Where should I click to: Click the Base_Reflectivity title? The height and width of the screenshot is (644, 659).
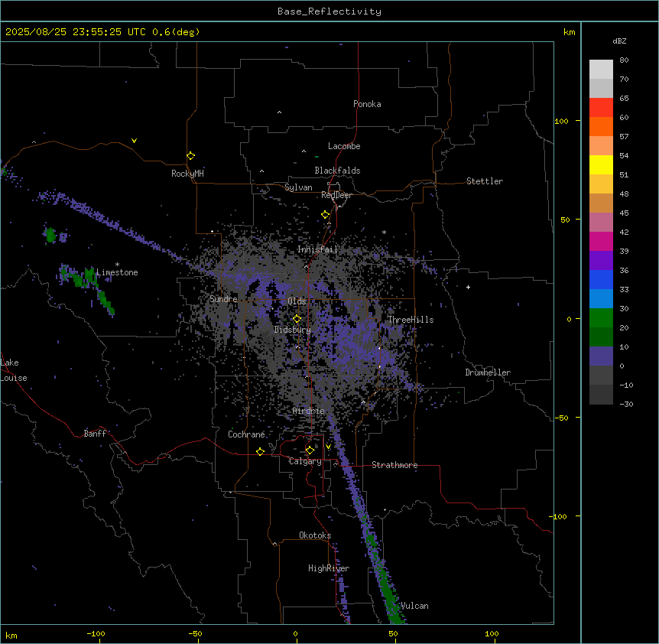coord(329,11)
